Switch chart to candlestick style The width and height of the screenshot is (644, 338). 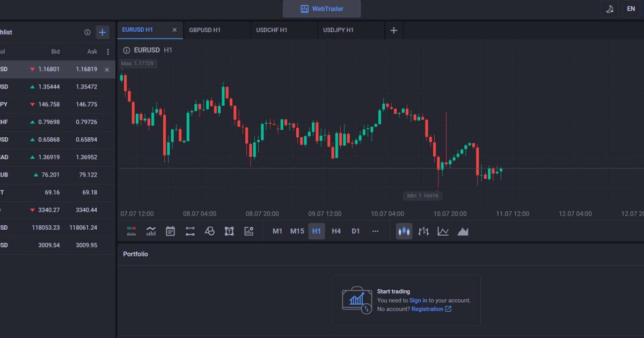coord(404,231)
